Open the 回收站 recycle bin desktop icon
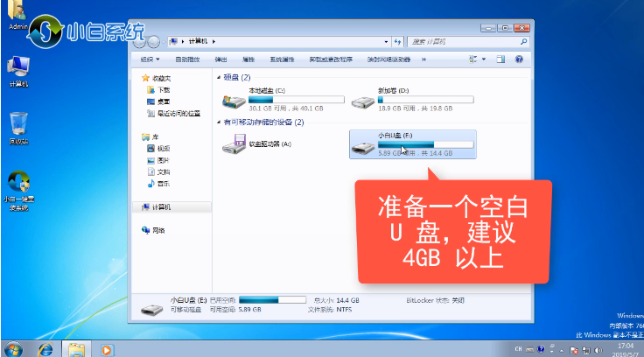Screen dimensions: 644x357 [18, 128]
